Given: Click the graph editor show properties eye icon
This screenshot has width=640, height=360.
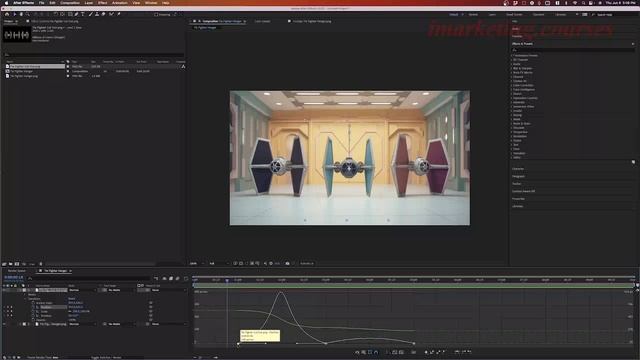Looking at the screenshot, I should [357, 352].
